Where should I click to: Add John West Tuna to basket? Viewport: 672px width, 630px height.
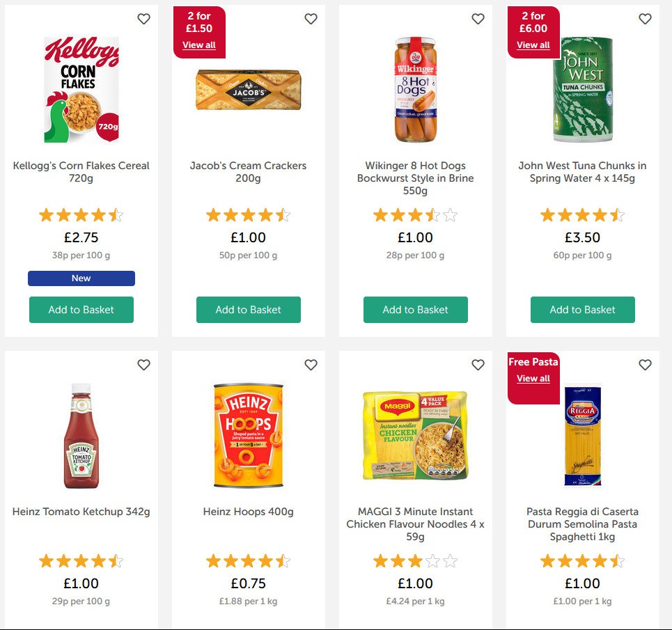[583, 310]
